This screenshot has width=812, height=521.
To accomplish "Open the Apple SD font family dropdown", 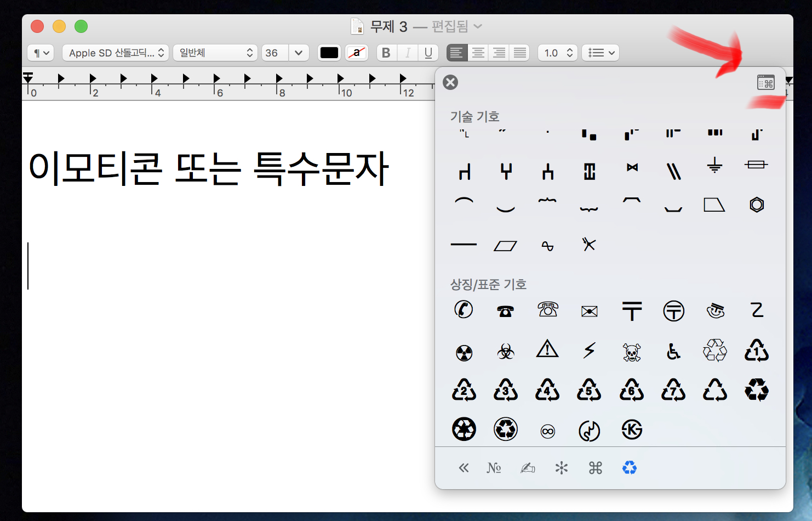I will (116, 53).
